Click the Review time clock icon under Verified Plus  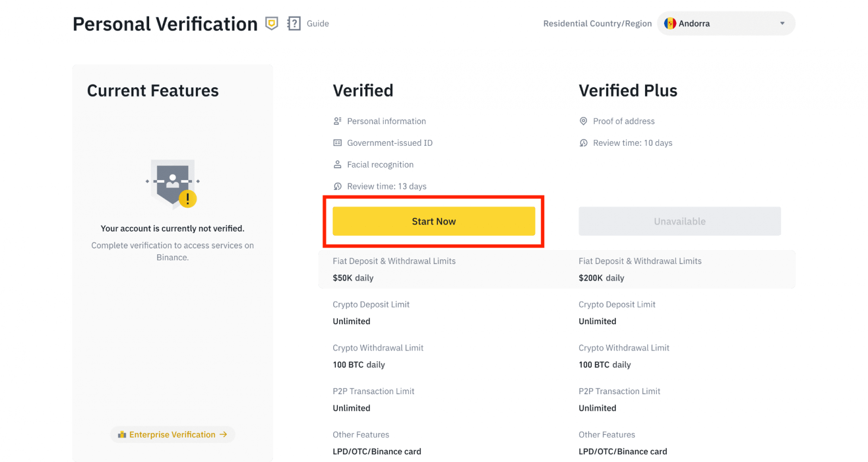click(x=583, y=143)
